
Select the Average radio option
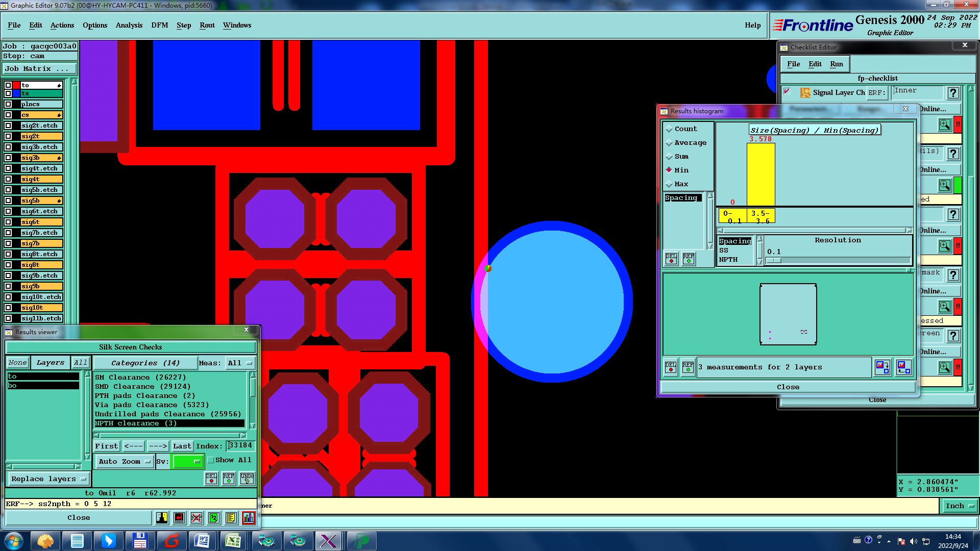(669, 143)
